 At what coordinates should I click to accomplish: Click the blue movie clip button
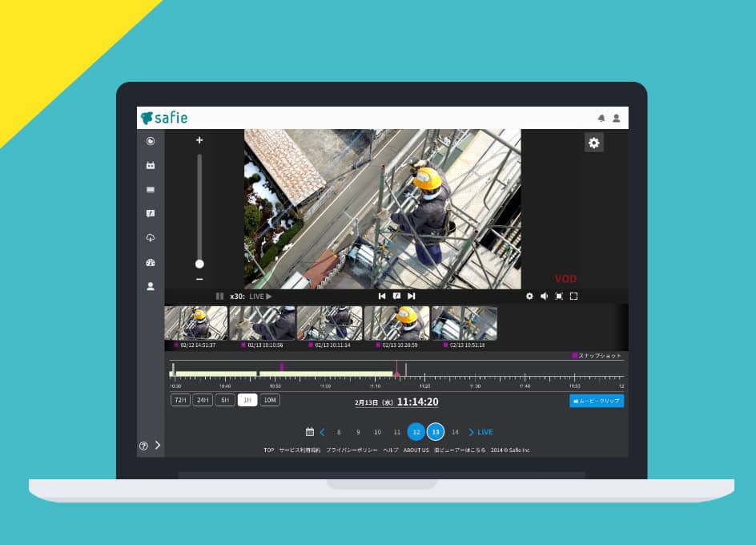point(597,401)
